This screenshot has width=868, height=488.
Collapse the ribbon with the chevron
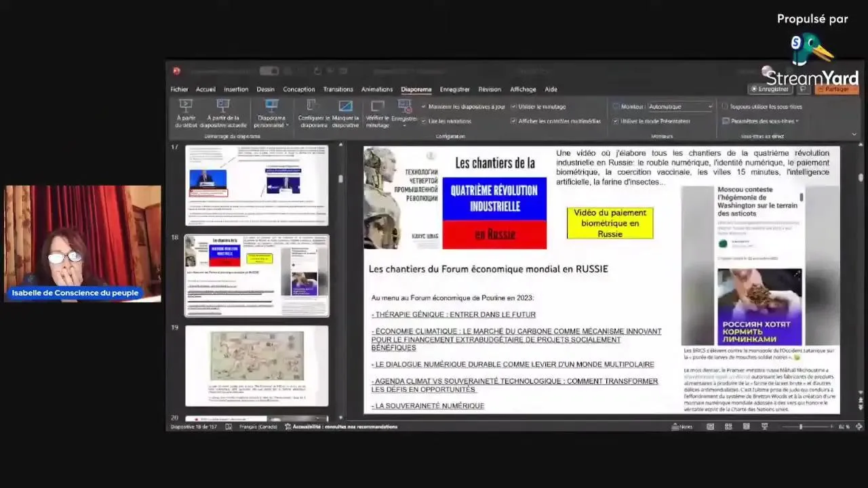tap(854, 134)
